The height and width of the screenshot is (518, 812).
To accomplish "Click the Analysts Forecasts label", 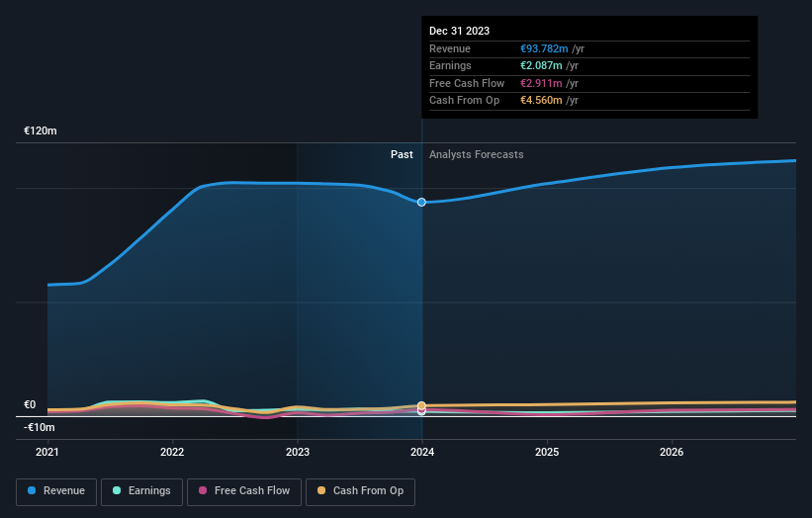I will click(x=477, y=155).
